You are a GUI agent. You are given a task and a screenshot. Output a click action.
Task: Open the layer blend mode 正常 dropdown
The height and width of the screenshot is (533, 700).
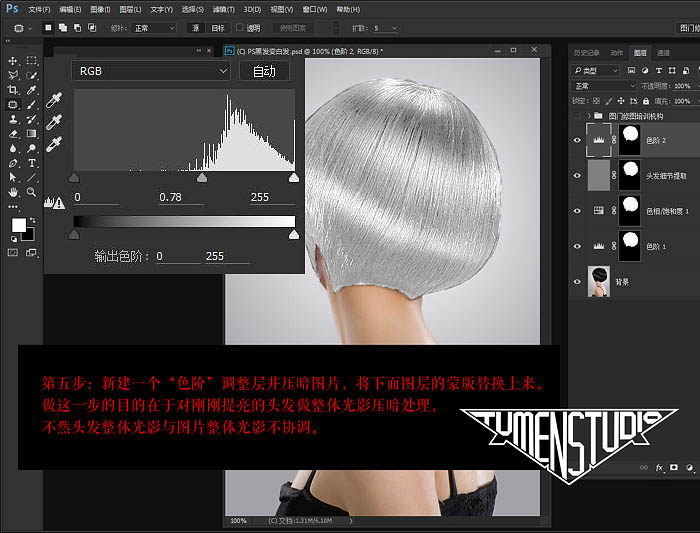point(603,86)
